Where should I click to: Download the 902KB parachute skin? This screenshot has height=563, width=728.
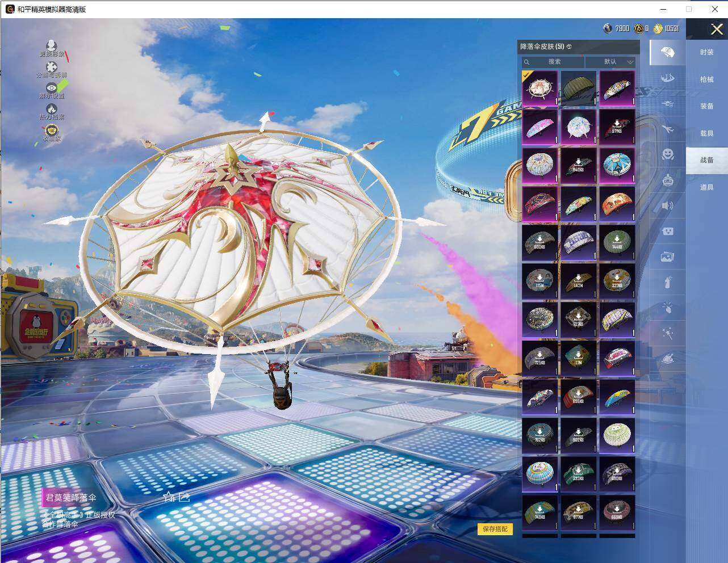tap(579, 435)
